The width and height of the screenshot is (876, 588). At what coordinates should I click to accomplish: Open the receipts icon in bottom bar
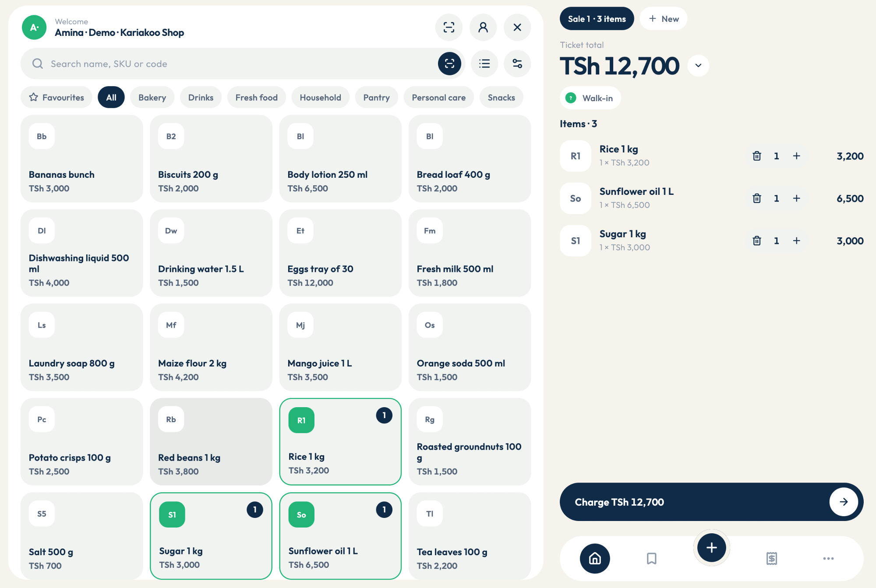tap(772, 559)
